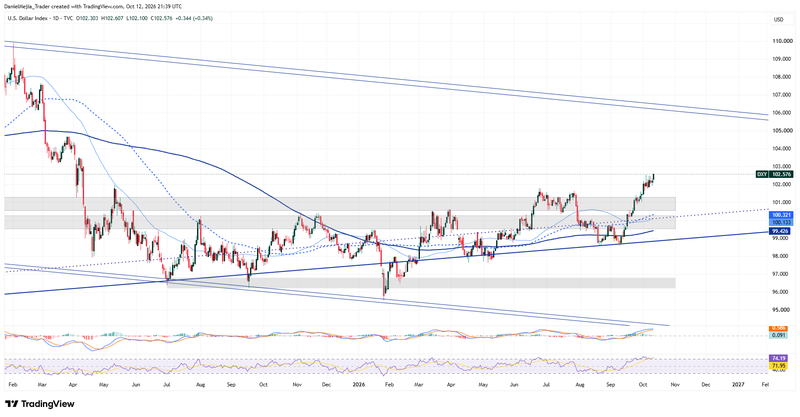Click the 0.091 MACD histogram tag

(778, 335)
